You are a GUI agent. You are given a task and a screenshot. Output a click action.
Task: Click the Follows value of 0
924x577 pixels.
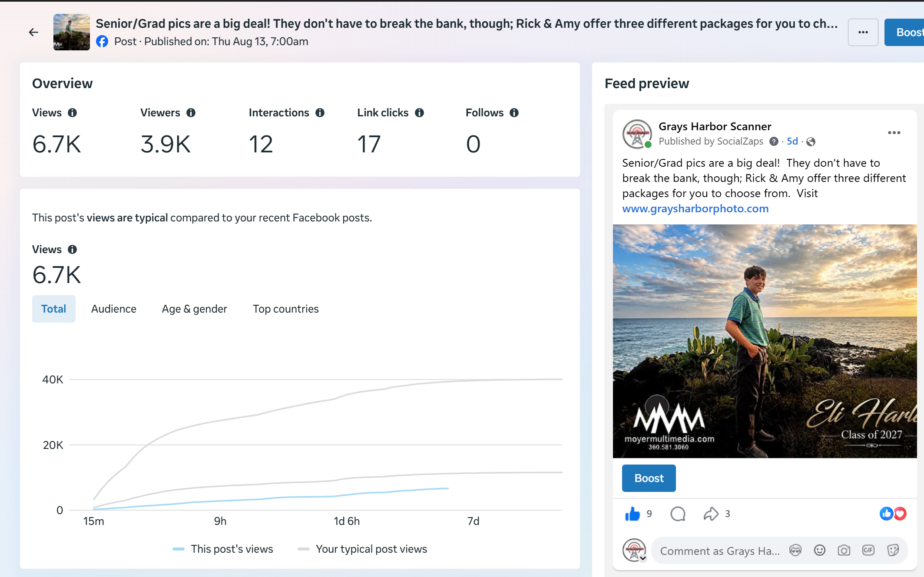473,144
